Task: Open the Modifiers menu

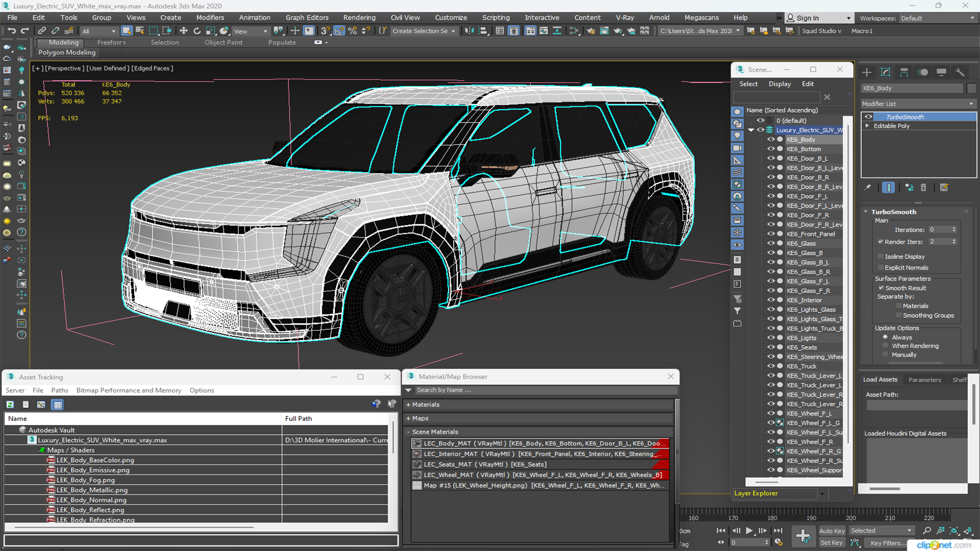Action: [210, 17]
